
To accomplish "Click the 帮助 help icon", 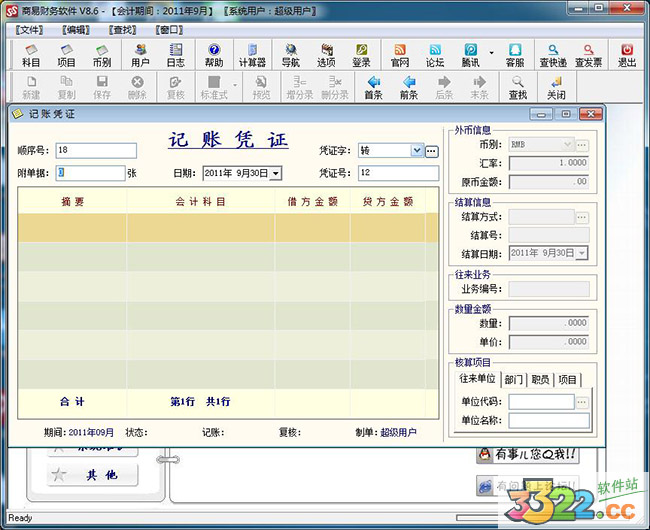I will click(214, 56).
